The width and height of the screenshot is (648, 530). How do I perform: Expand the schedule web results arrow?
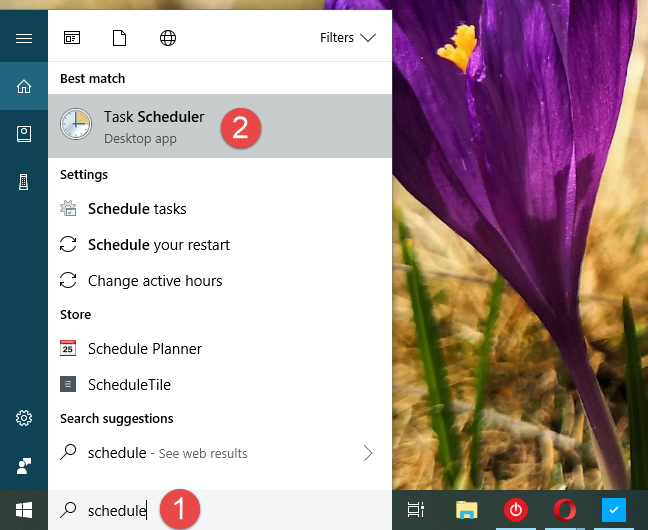pyautogui.click(x=368, y=453)
